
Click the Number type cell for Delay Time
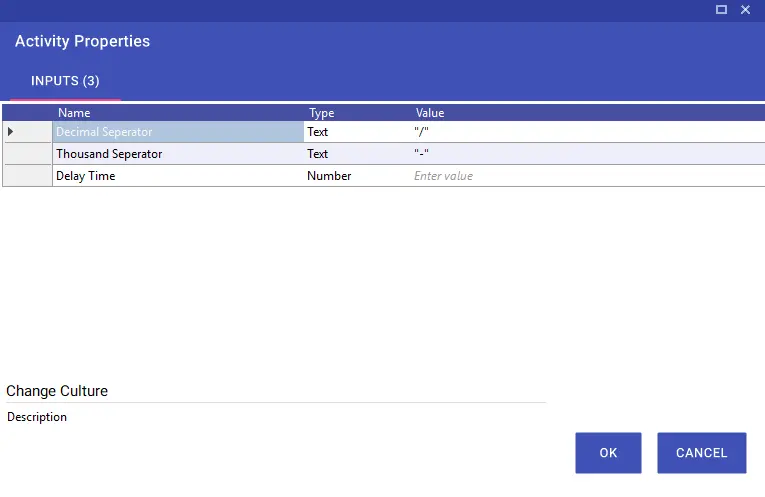(358, 176)
